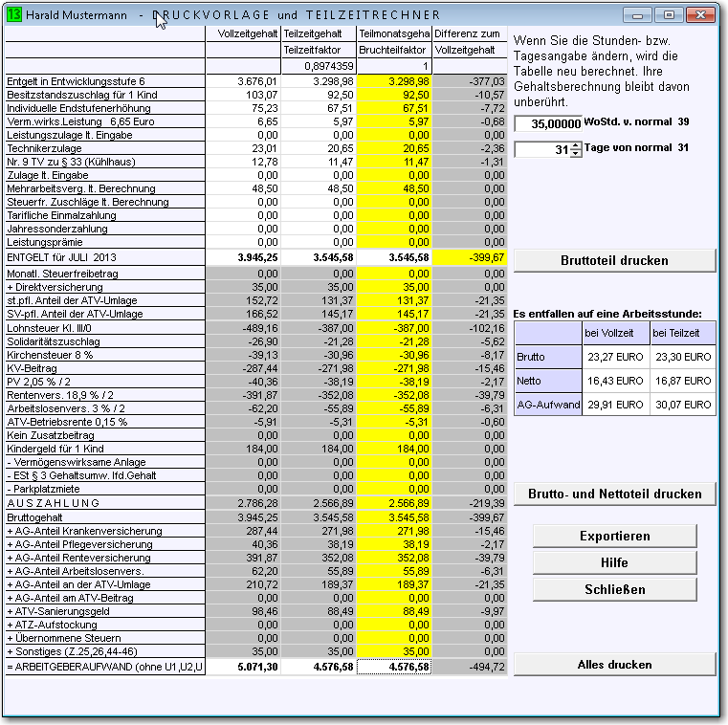This screenshot has height=725, width=728.
Task: Select the Teilzeitfaktor value 0,8974359
Action: coord(319,66)
